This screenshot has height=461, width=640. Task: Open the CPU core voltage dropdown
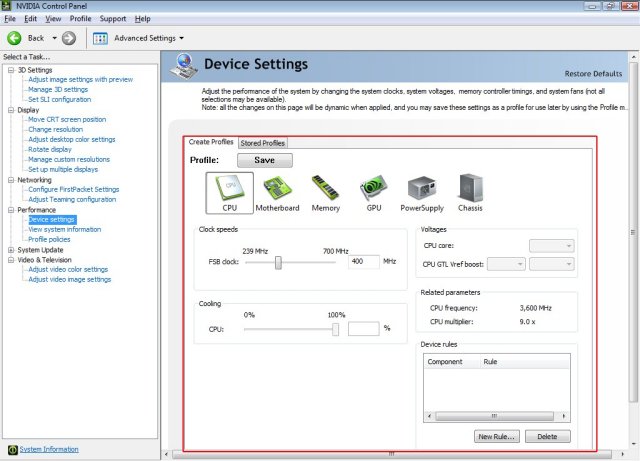pos(551,246)
